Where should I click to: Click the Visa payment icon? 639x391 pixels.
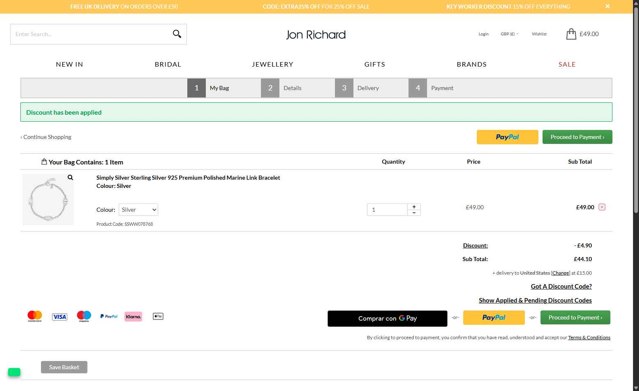(x=59, y=317)
